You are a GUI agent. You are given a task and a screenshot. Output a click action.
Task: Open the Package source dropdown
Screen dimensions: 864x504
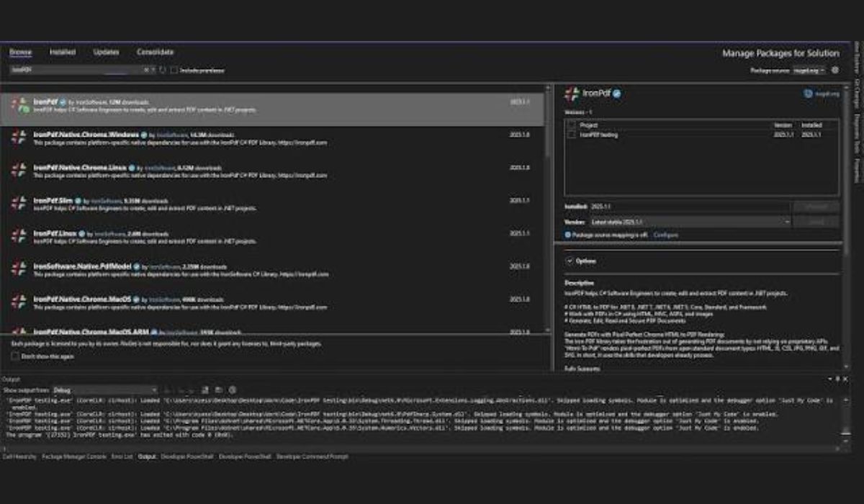809,71
